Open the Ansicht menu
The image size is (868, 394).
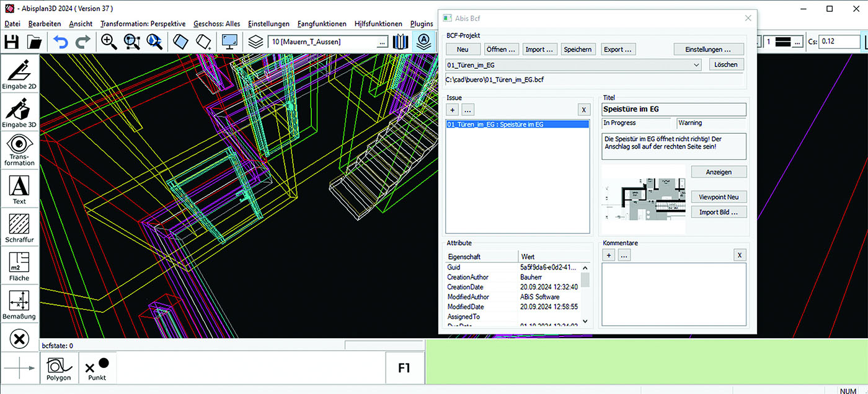point(81,24)
